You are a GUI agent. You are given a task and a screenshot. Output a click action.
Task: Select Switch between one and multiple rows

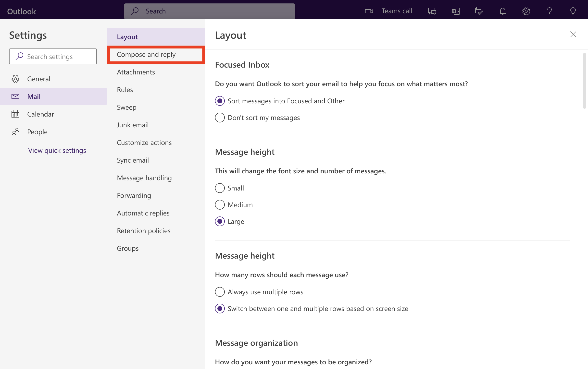[220, 309]
